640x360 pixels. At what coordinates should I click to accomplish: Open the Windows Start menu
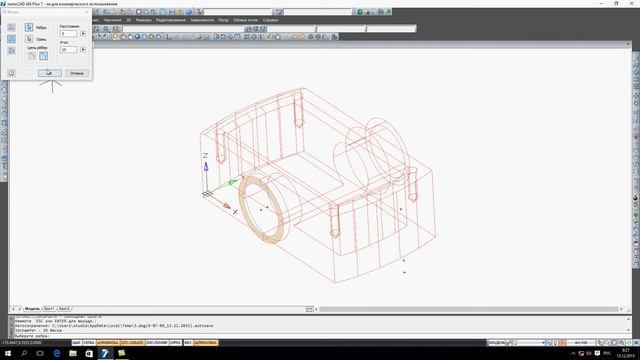click(8, 353)
